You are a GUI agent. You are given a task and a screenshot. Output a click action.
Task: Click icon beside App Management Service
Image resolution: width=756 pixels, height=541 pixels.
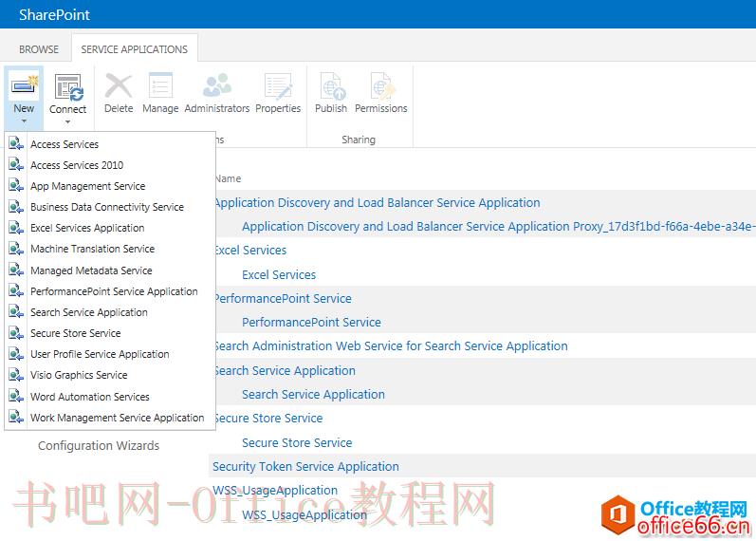[16, 185]
